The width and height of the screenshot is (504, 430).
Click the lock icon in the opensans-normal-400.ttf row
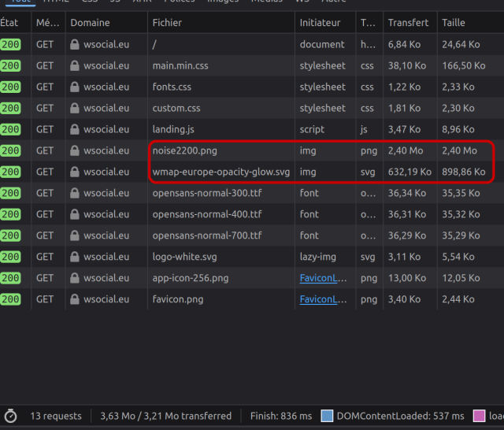click(75, 214)
